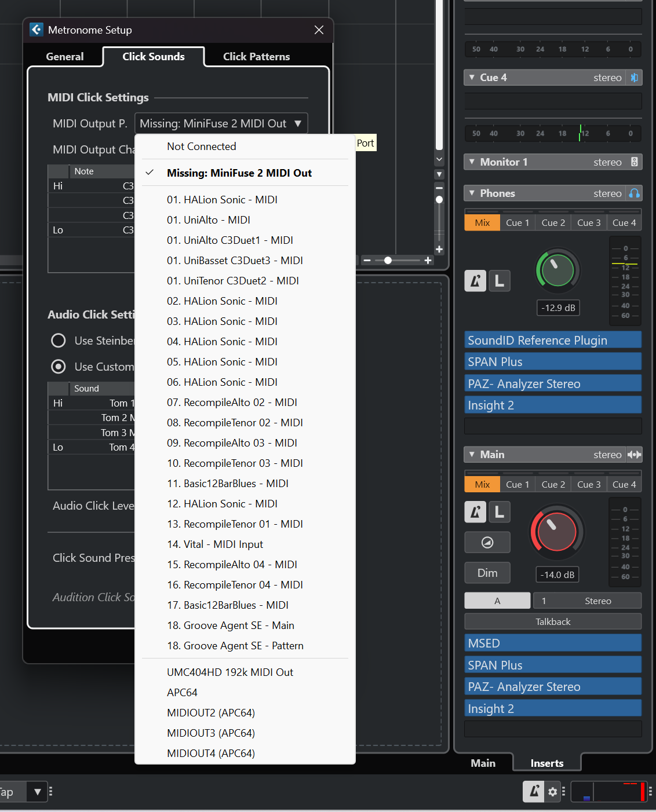Click scroll-down chevron of track list
Screen dimensions: 656x812
pyautogui.click(x=439, y=159)
